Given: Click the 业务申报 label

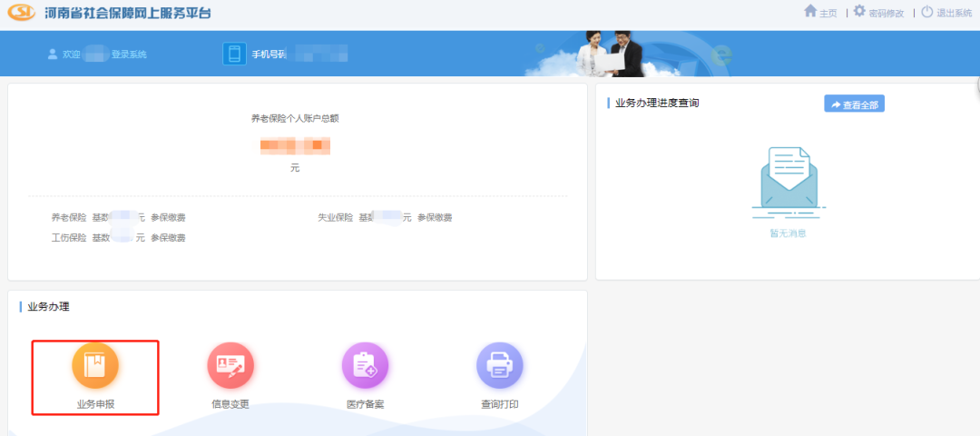Looking at the screenshot, I should pyautogui.click(x=95, y=404).
